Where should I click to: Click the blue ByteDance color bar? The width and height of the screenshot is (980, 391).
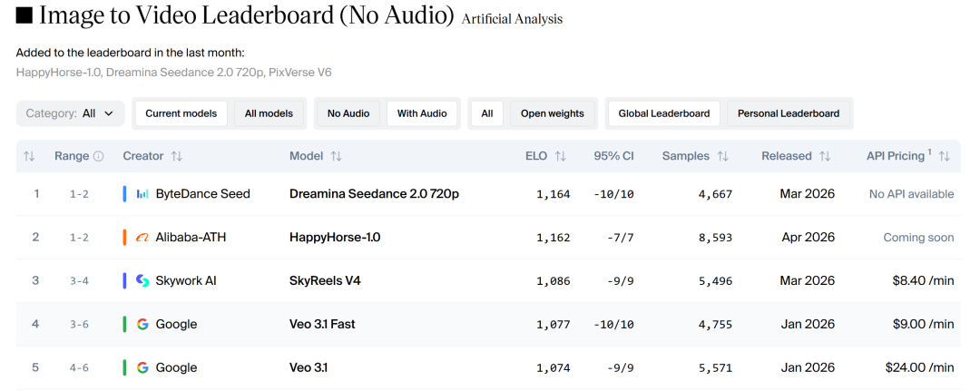[124, 194]
